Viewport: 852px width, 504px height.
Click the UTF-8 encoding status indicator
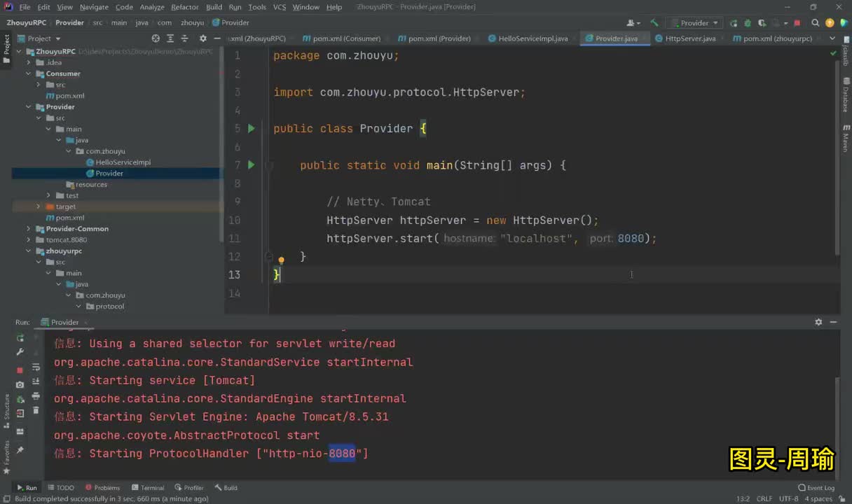pos(788,499)
